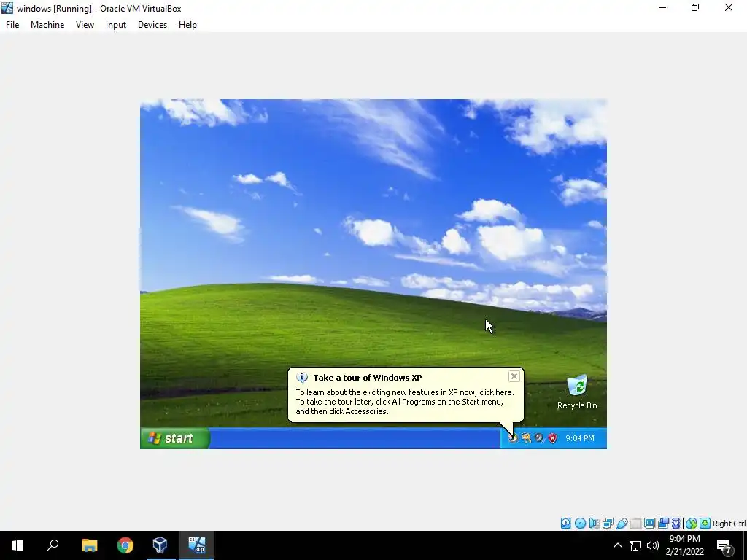
Task: Click the shared folders indicator icon
Action: (635, 524)
